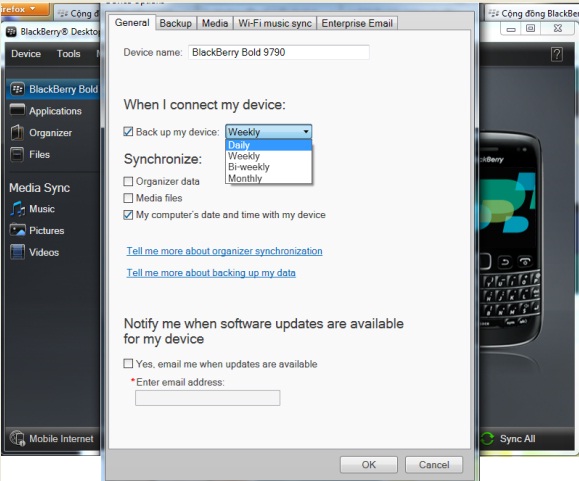The width and height of the screenshot is (579, 481).
Task: Pick Bi-weekly from the open dropdown list
Action: pyautogui.click(x=268, y=167)
